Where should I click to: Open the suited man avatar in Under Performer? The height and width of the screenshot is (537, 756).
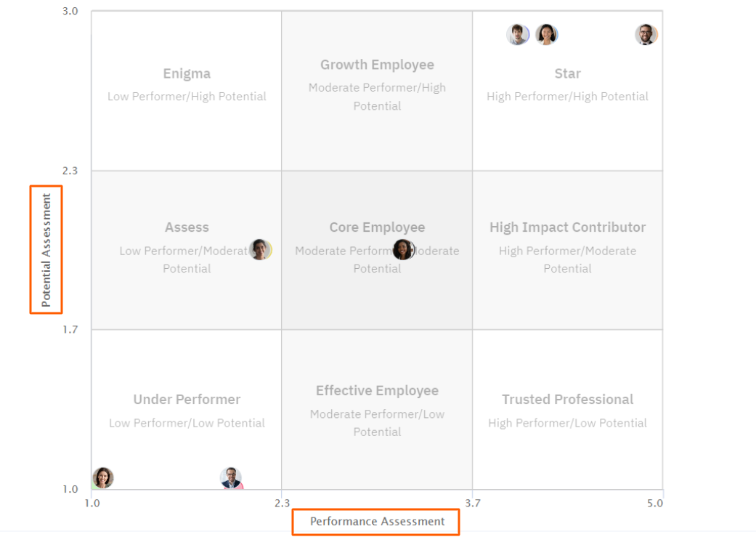click(x=231, y=477)
